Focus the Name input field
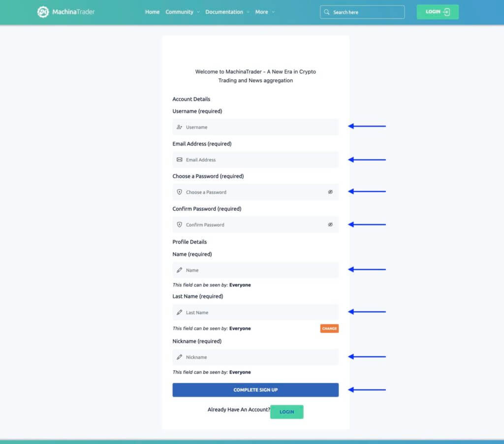 [255, 270]
